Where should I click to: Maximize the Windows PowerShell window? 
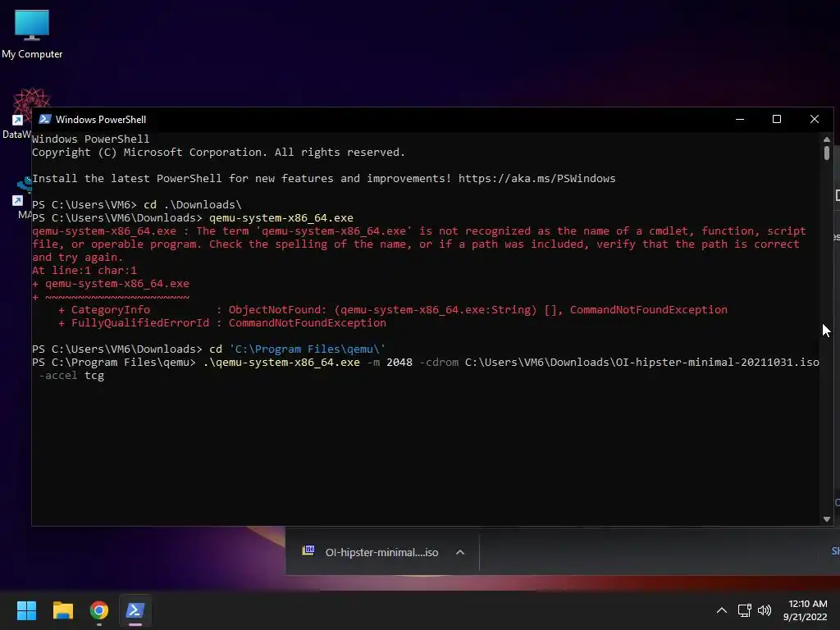point(777,119)
